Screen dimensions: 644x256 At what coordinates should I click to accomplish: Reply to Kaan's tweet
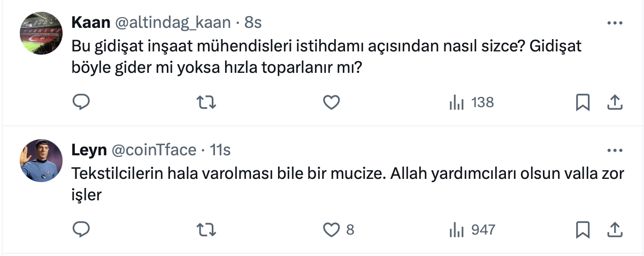point(81,102)
